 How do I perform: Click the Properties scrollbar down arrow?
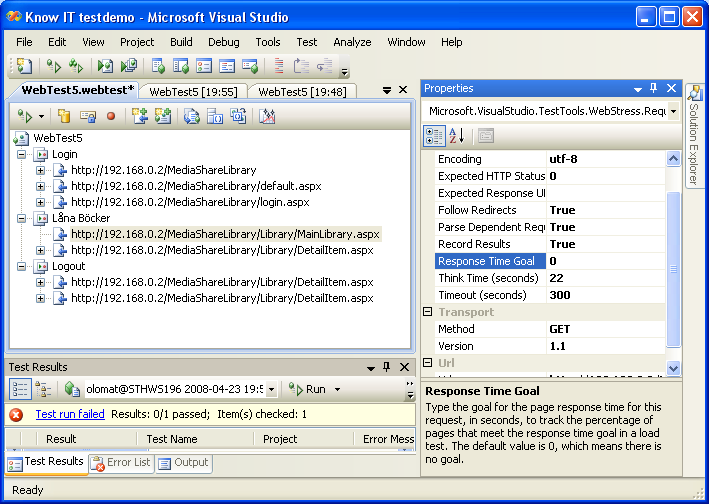673,368
